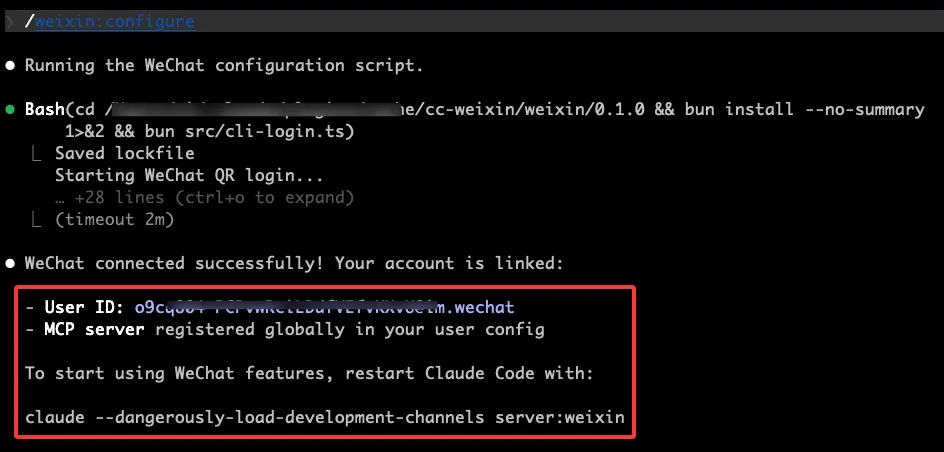Click the blurred User ID ending in .wechat
This screenshot has height=452, width=944.
[x=324, y=307]
